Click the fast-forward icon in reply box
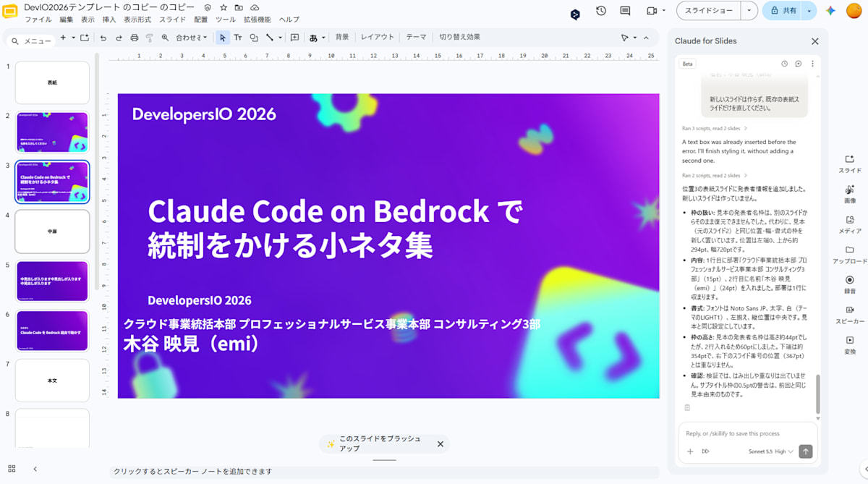This screenshot has width=868, height=484. tap(705, 451)
